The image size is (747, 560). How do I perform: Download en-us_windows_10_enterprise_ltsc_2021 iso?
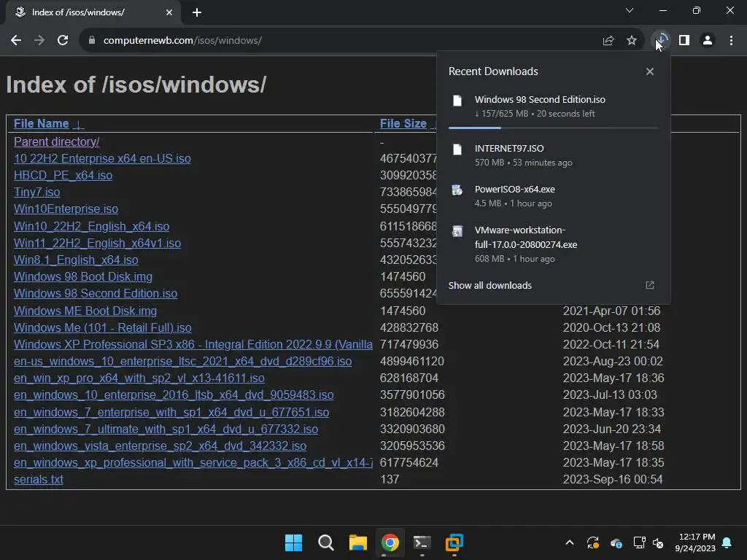183,362
